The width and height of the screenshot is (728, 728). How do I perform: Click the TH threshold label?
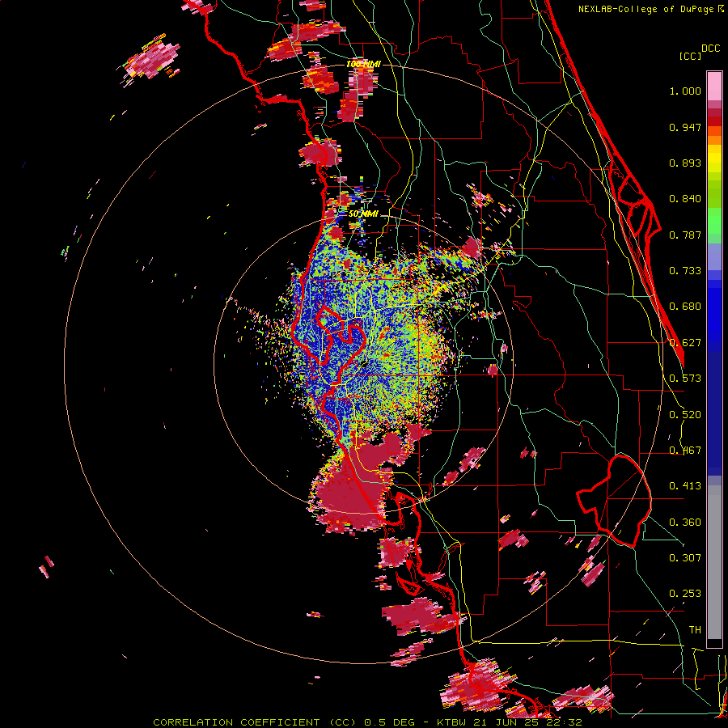(x=695, y=630)
